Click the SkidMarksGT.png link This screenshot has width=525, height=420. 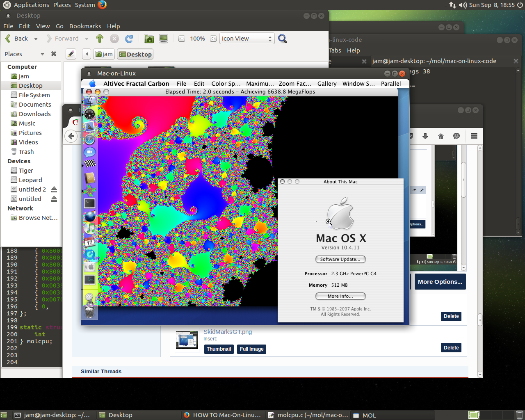[x=228, y=332]
